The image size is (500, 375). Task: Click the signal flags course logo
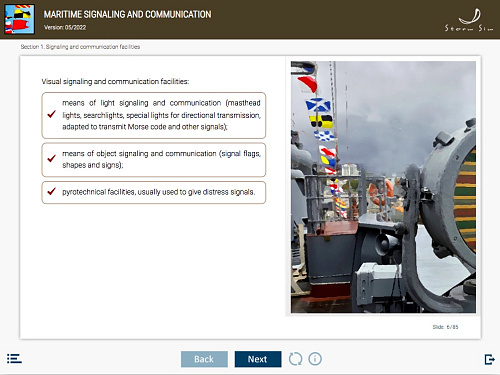tap(20, 19)
